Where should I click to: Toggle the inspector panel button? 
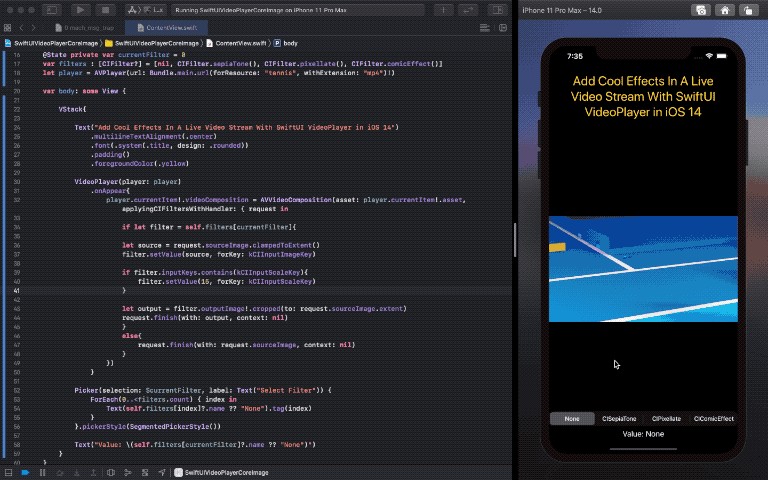click(x=498, y=10)
